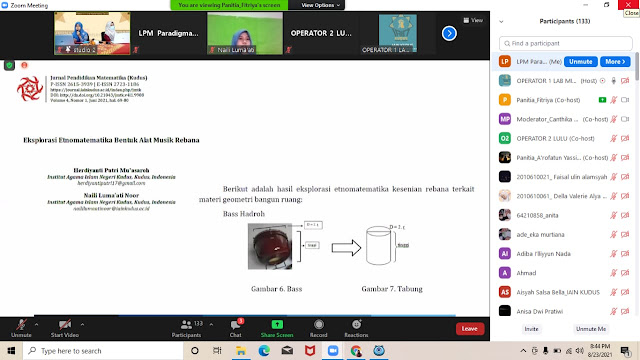Click the camera icon for Panitia_Fitriya
The width and height of the screenshot is (640, 360).
point(625,100)
